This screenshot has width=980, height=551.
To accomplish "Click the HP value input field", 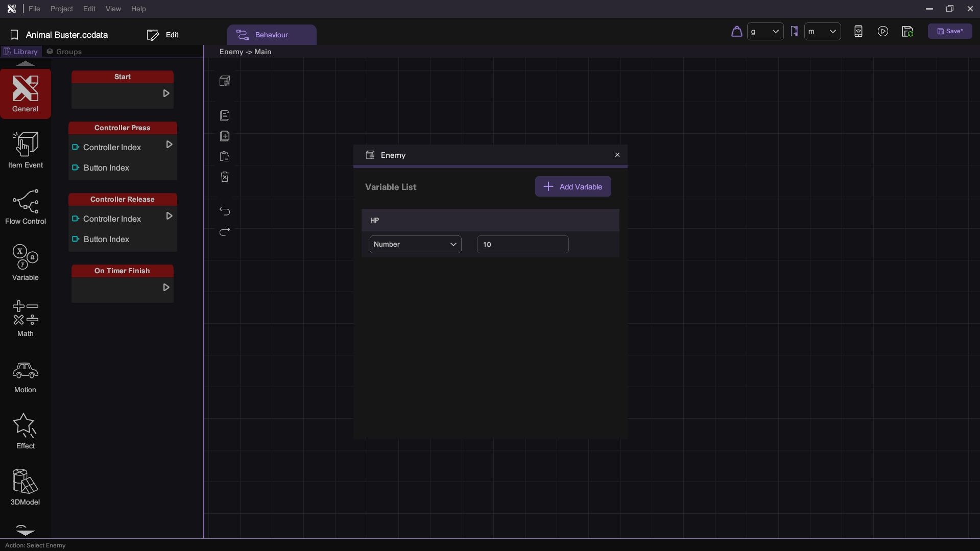I will coord(522,244).
